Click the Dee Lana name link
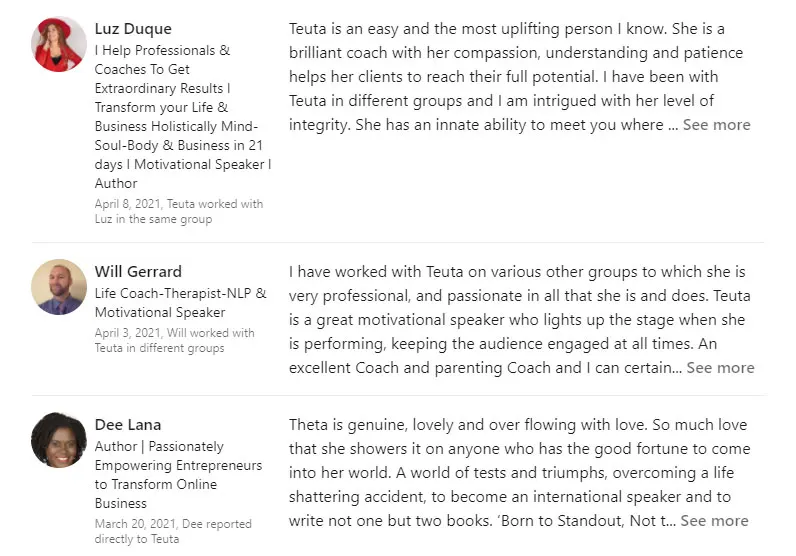 pyautogui.click(x=128, y=424)
